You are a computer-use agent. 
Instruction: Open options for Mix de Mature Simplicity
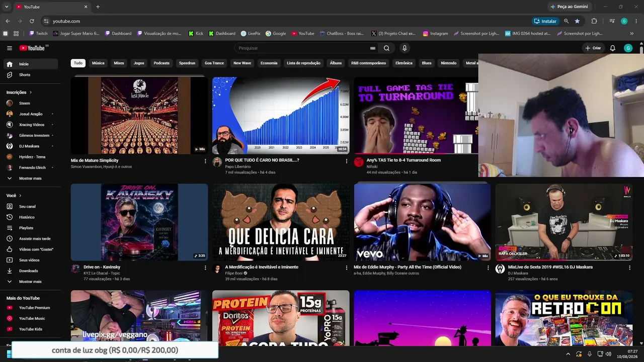pos(205,161)
